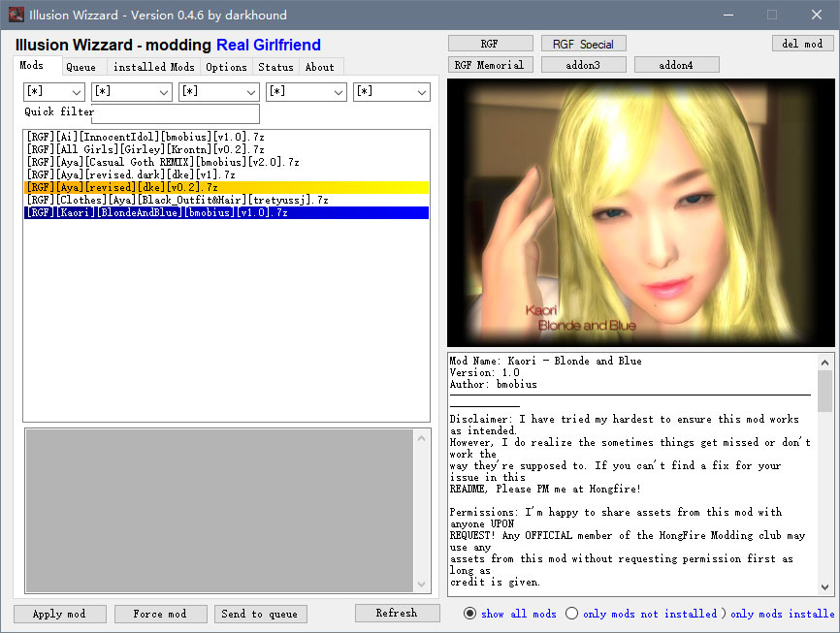Click the log panel scrollbar down arrow
The width and height of the screenshot is (840, 633).
pyautogui.click(x=421, y=584)
